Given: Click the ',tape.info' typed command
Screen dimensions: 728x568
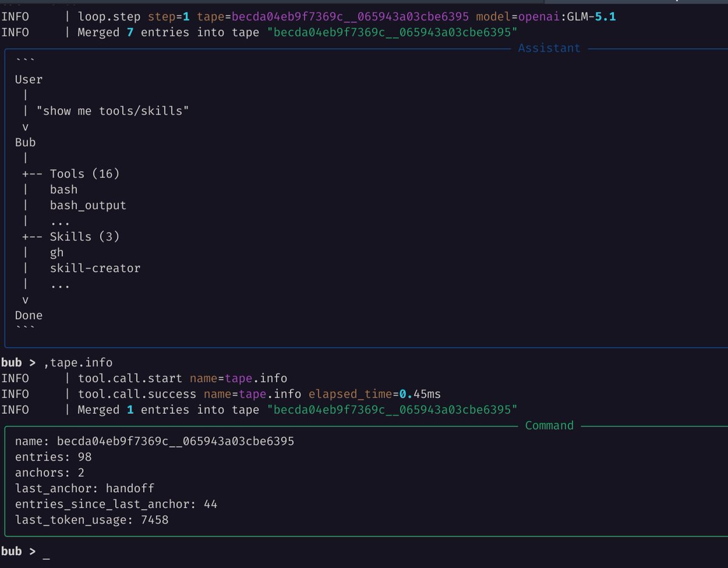Looking at the screenshot, I should coord(78,363).
